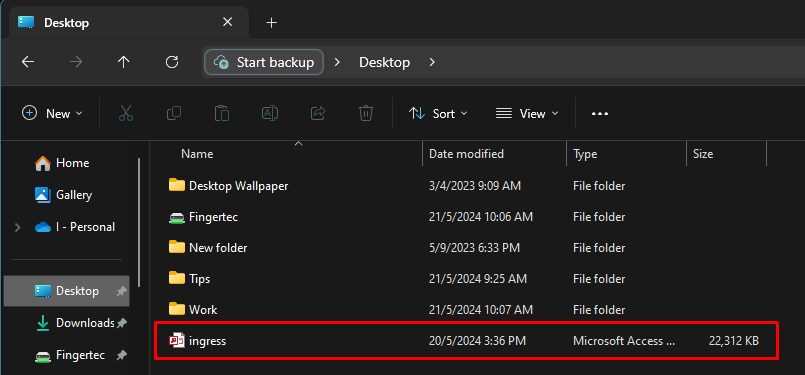Open the Sort options dropdown
The height and width of the screenshot is (375, 805).
438,114
